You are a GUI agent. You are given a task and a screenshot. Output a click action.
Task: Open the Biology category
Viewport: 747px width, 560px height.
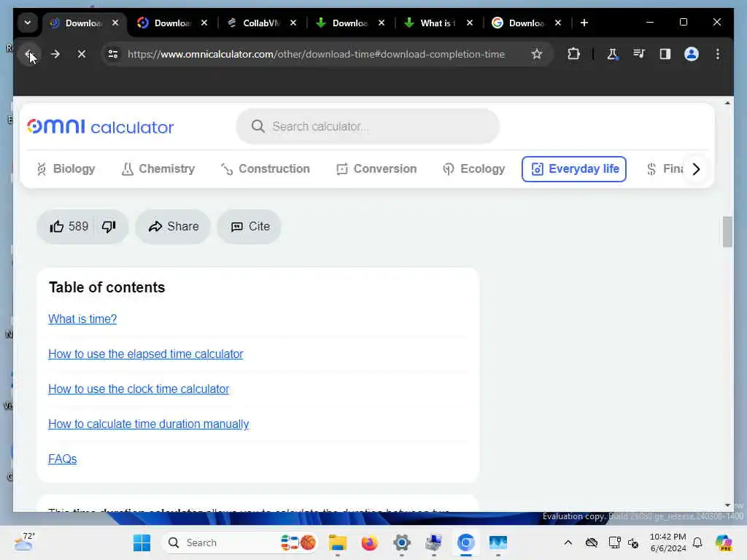[x=66, y=168]
